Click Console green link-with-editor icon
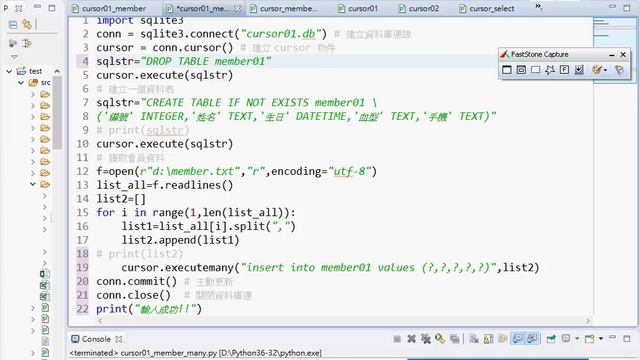Screen dimensions: 640x360 (x=440, y=339)
